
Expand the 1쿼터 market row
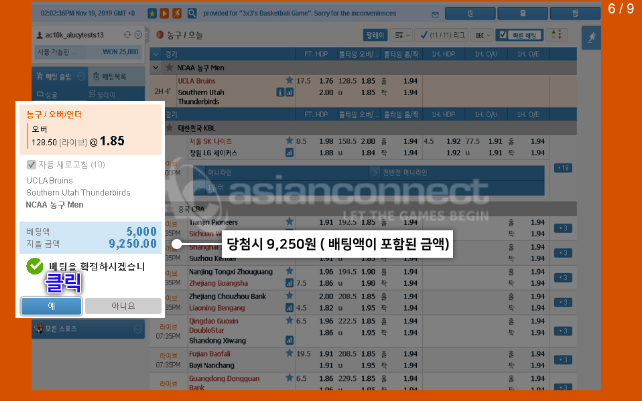click(368, 188)
